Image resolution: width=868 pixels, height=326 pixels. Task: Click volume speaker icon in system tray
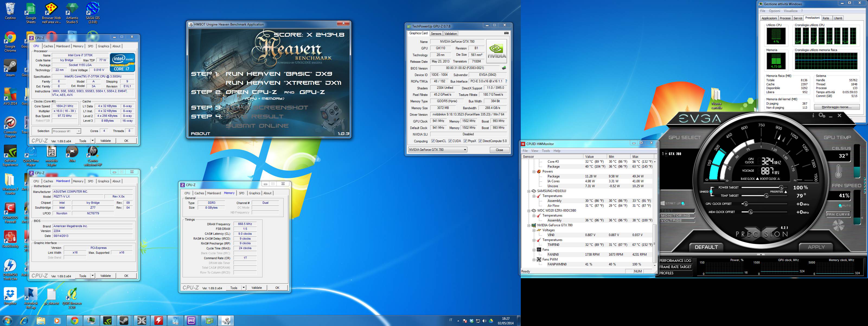click(484, 321)
